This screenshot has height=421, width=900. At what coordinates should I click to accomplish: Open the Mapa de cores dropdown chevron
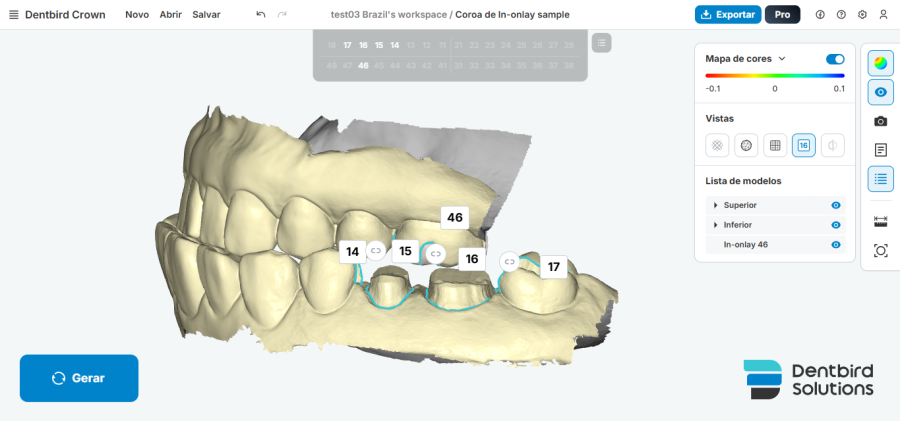pos(782,59)
